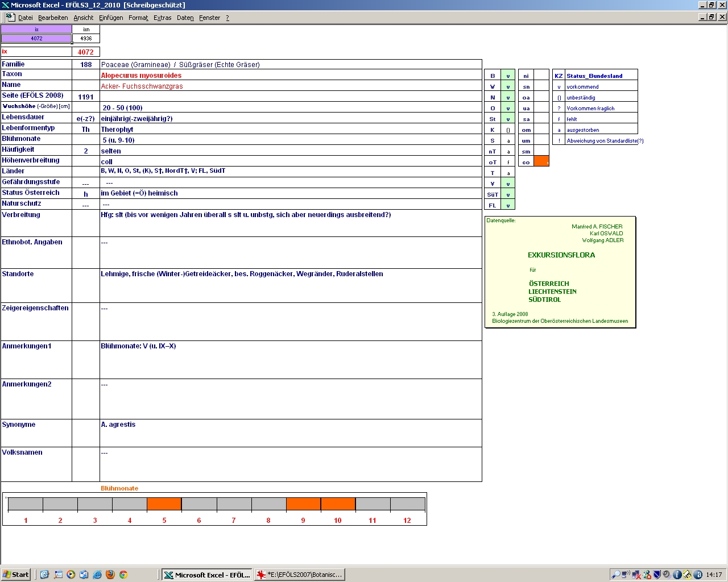Click the Start button
The height and width of the screenshot is (582, 728).
15,575
